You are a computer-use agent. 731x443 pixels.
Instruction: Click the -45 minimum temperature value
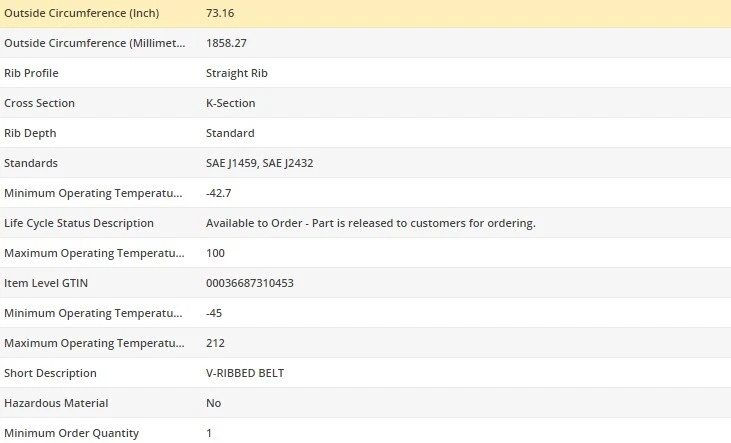point(213,313)
